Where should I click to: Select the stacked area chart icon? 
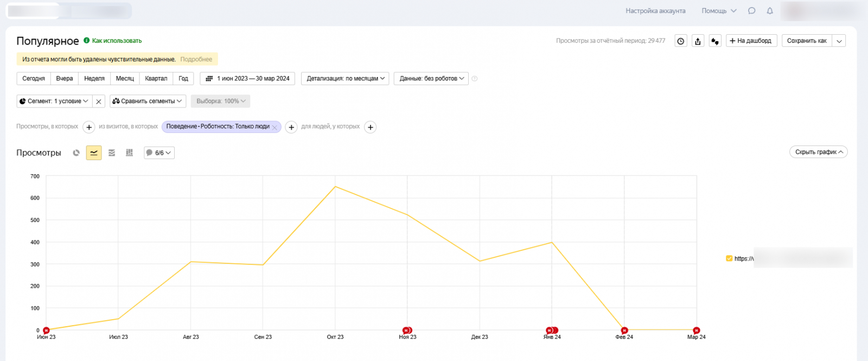[x=112, y=153]
